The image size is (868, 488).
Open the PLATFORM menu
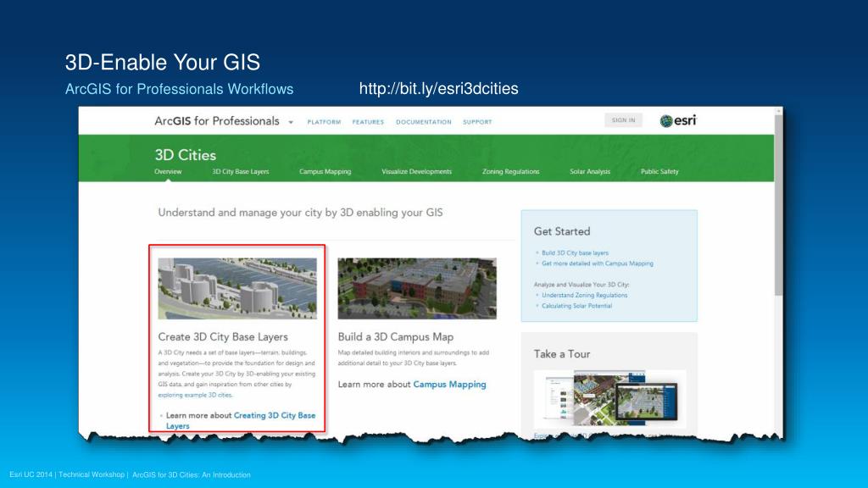pos(325,122)
